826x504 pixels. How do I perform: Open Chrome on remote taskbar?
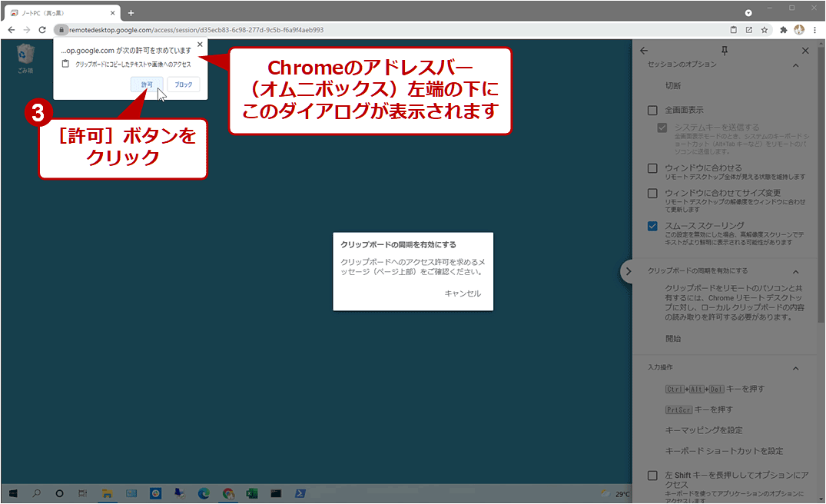click(x=228, y=493)
